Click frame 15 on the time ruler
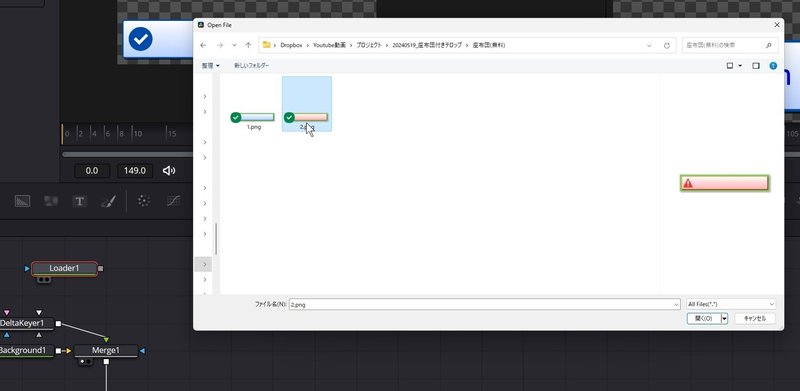The image size is (800, 391). tap(172, 134)
